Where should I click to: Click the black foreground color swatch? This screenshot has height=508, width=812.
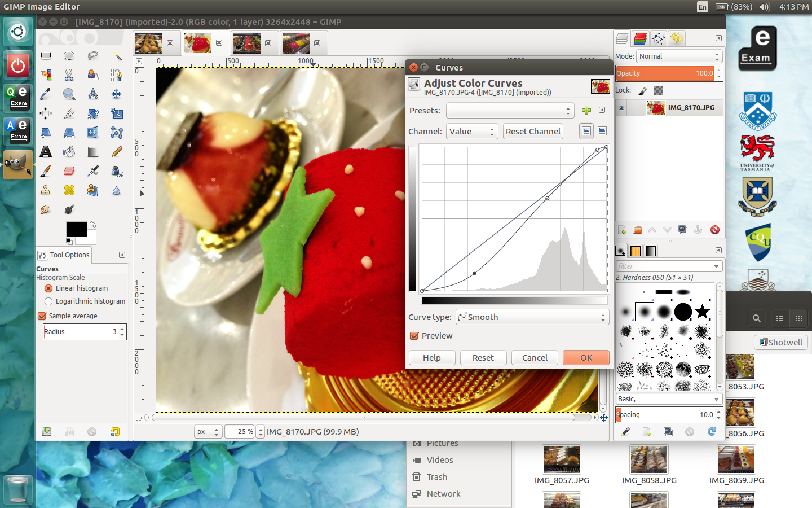click(x=76, y=229)
